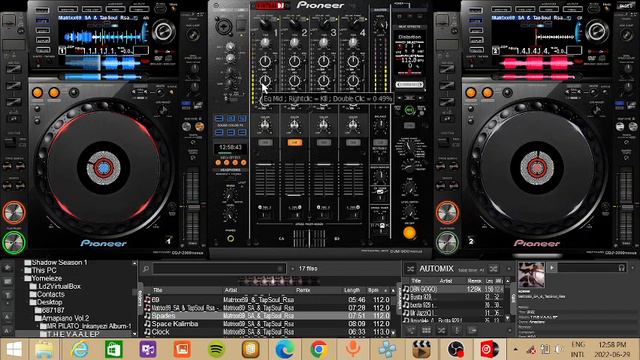Click the T icon in browser left sidebar

7,295
